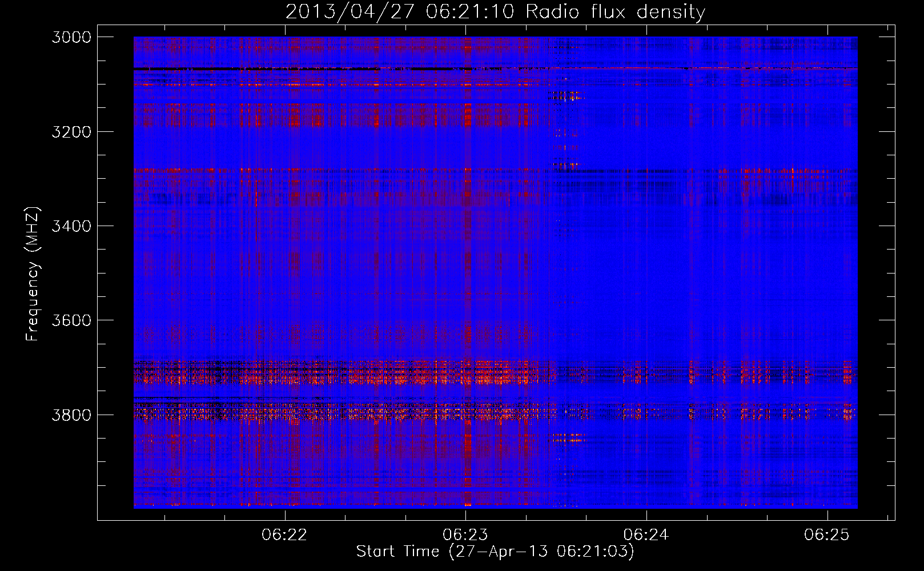
Task: Click the 3200 frequency axis label
Action: (71, 132)
